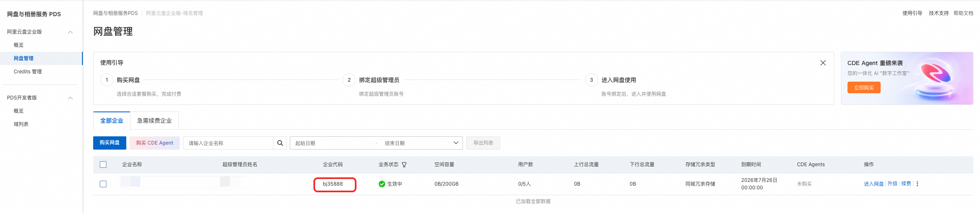Click the 请输入企业名称 search field
Viewport: 980px width, 213px height.
tap(228, 143)
